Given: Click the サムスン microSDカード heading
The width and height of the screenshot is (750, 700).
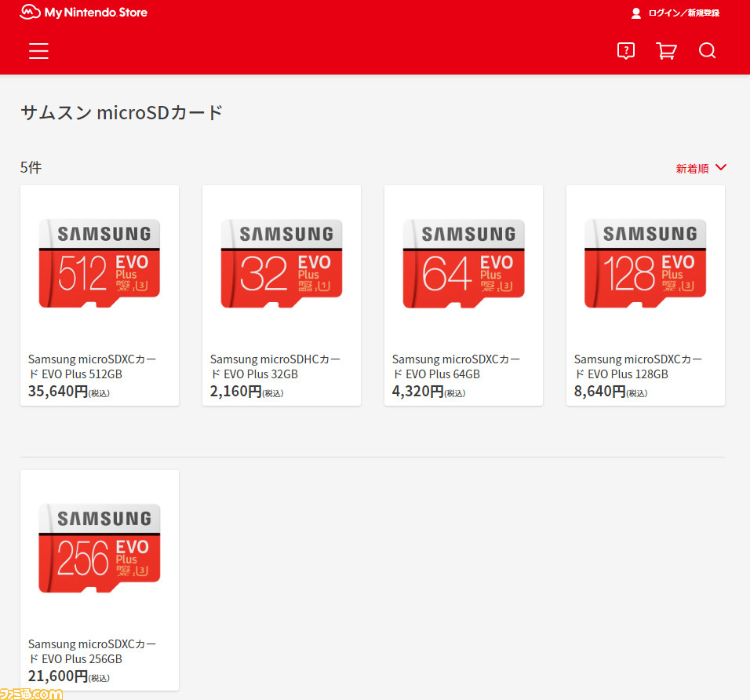Looking at the screenshot, I should pyautogui.click(x=122, y=112).
